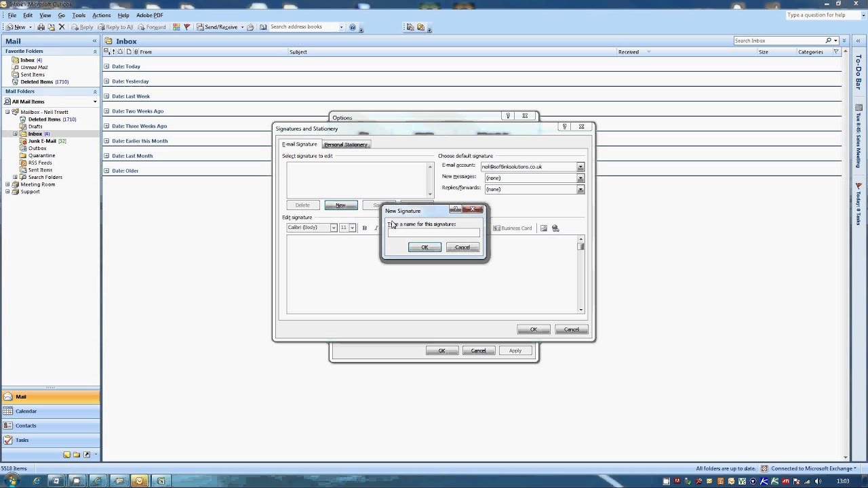
Task: Open the Categorize color grid icon
Action: tap(176, 27)
